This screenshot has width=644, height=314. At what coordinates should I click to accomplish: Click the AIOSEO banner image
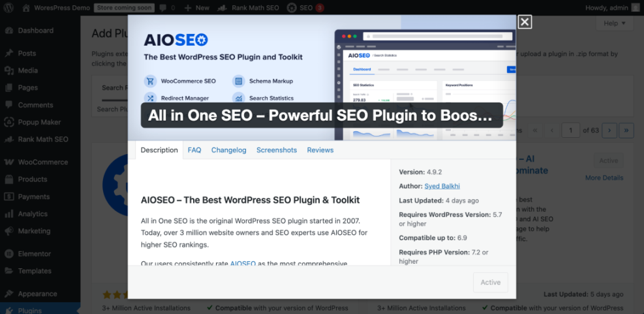pos(322,78)
